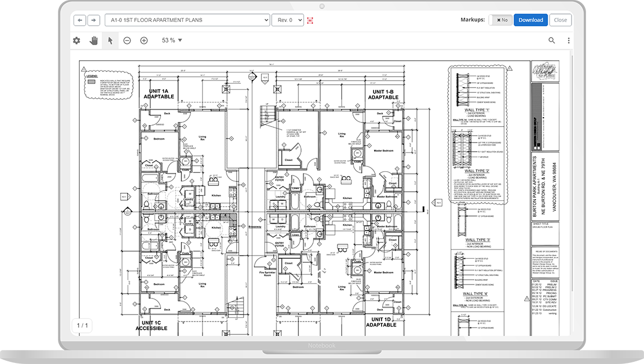
Task: Zoom out with the minus icon
Action: coord(127,40)
